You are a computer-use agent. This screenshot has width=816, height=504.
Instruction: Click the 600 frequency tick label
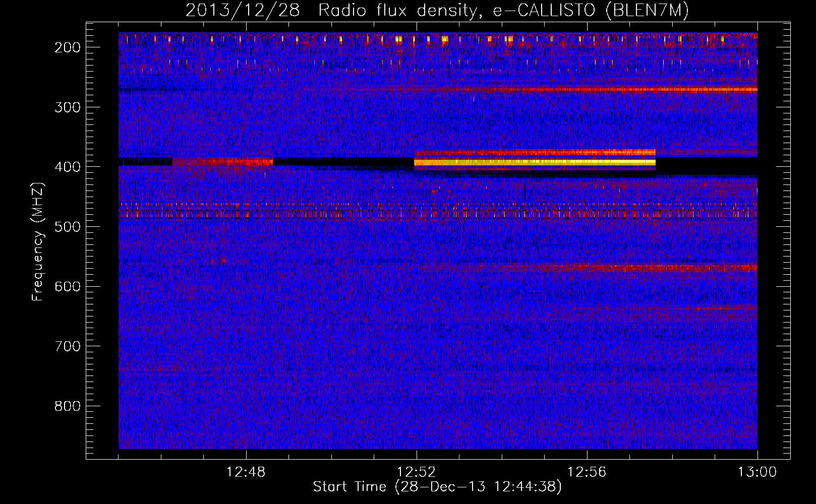click(x=67, y=286)
